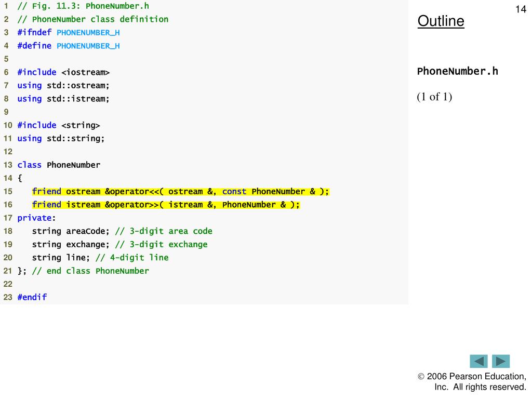Screen dimensions: 532x399
Task: Click the "3-digit area code" comment
Action: pos(164,231)
